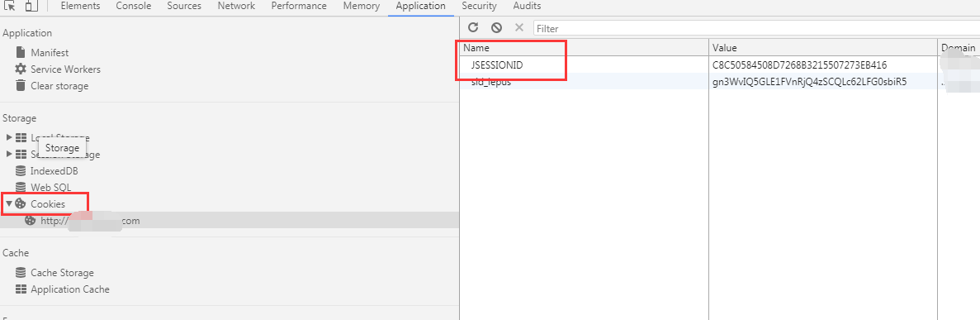Select the IndexedDB storage item

(x=47, y=170)
